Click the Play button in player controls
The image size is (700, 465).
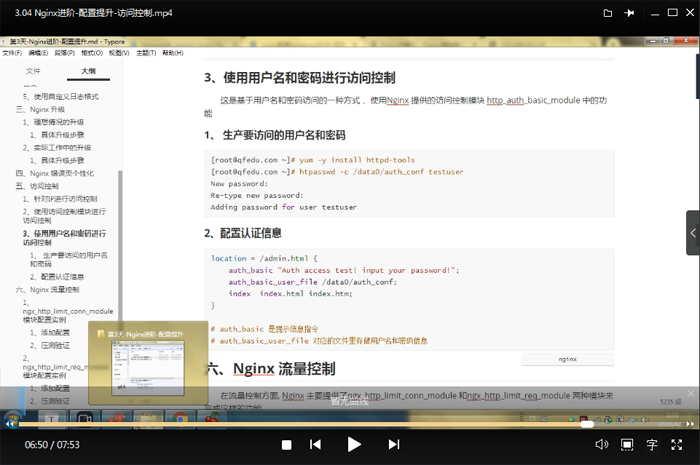pos(354,444)
